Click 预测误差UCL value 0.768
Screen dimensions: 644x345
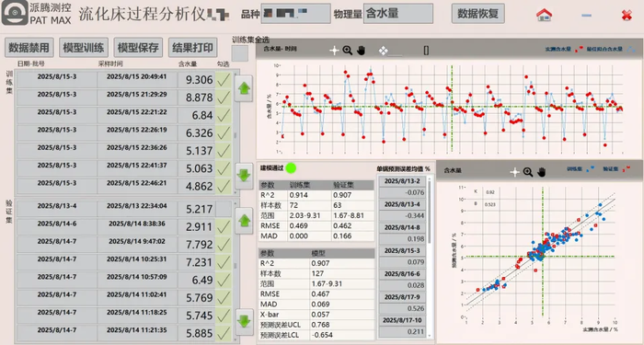[x=342, y=325]
